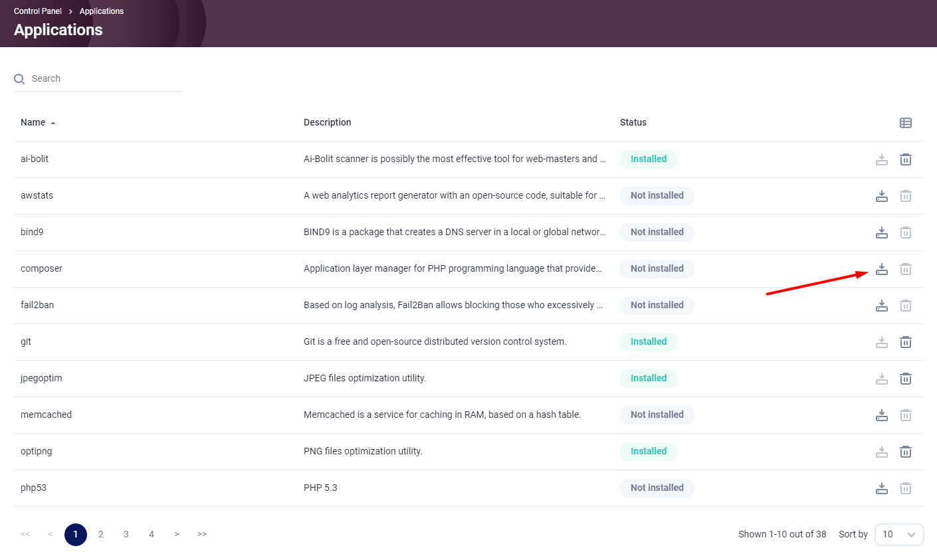Open the table column settings icon

point(906,123)
